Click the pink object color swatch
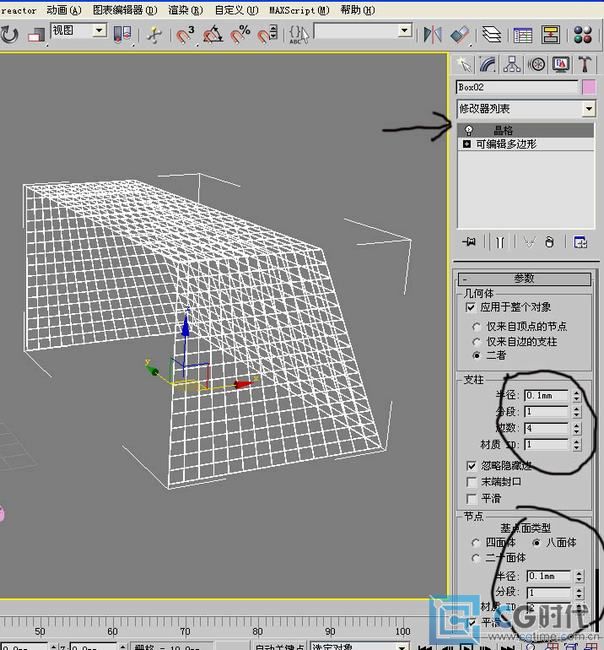Image resolution: width=604 pixels, height=650 pixels. 589,87
